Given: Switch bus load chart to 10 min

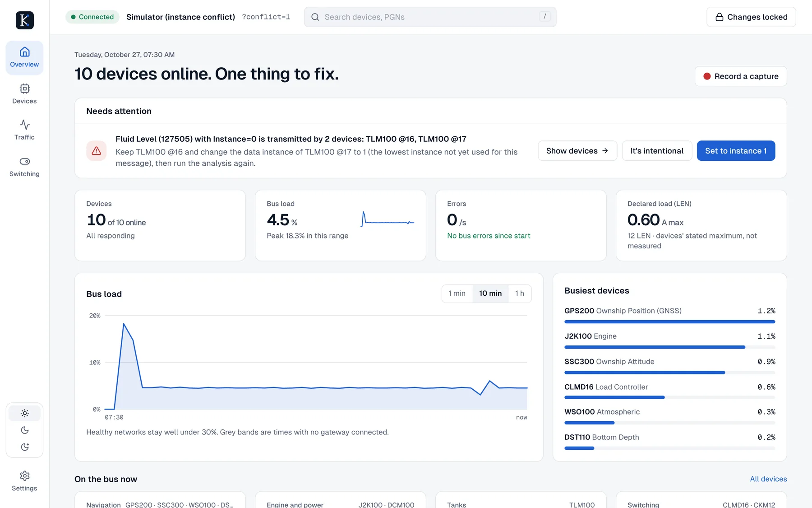Looking at the screenshot, I should click(490, 294).
